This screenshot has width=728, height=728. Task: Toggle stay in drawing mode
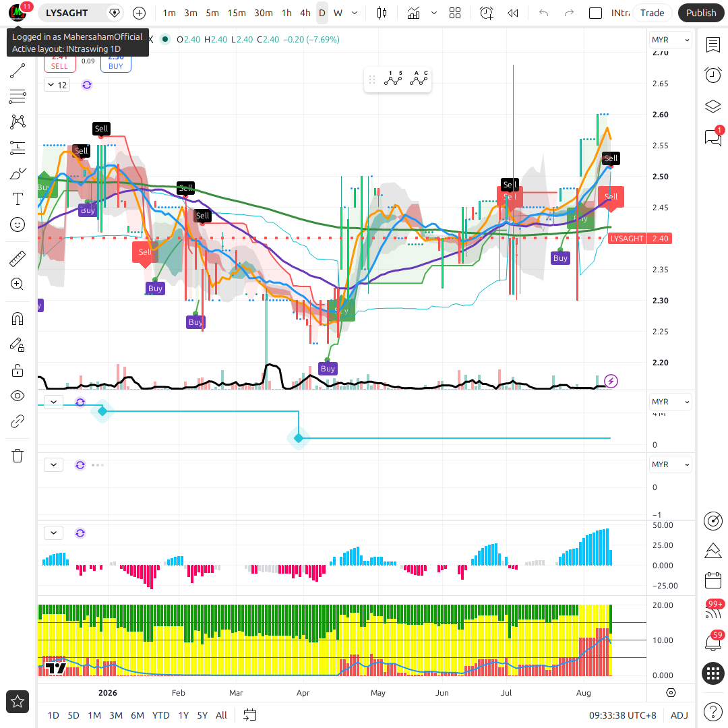(18, 344)
